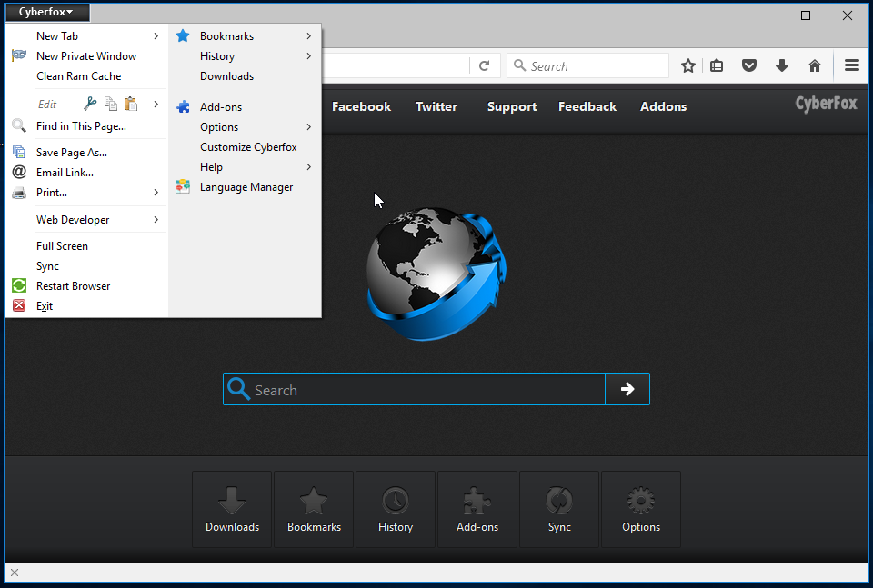Choose Save Page As from menu
The width and height of the screenshot is (873, 588).
[x=87, y=153]
